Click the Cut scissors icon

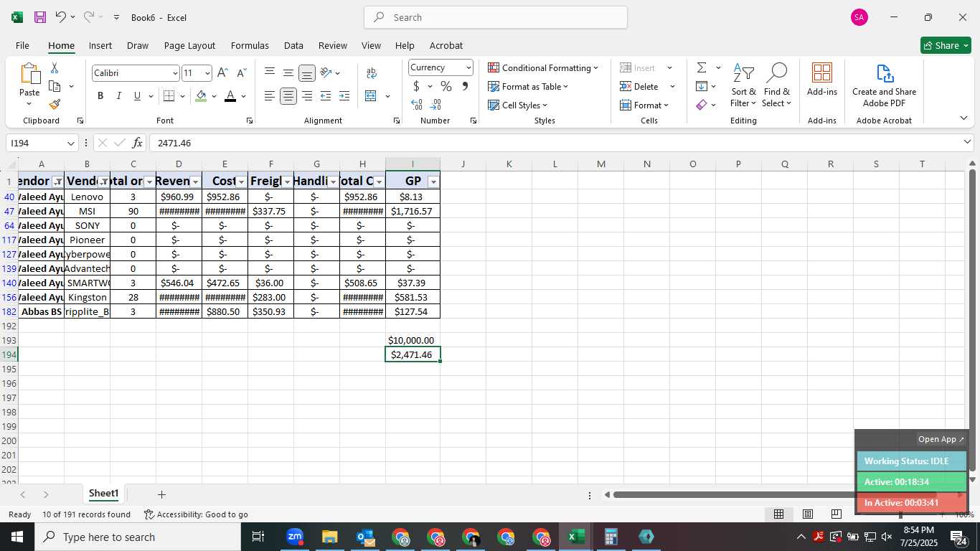coord(55,68)
